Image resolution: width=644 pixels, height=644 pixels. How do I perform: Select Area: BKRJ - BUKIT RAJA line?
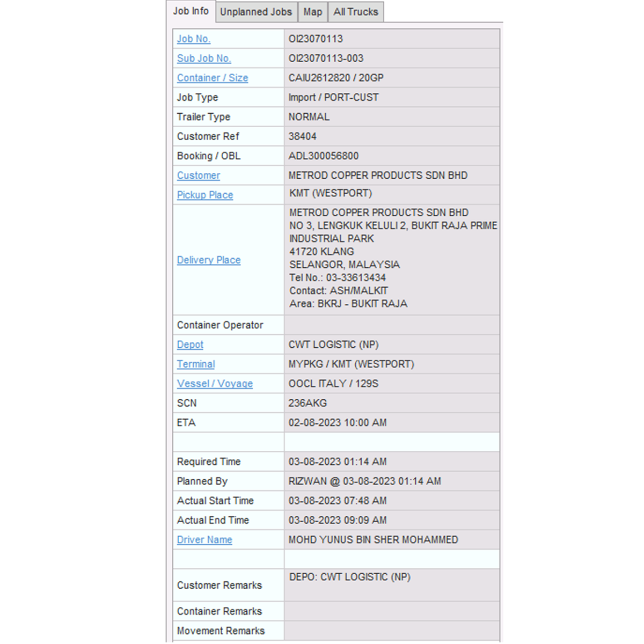pyautogui.click(x=348, y=304)
